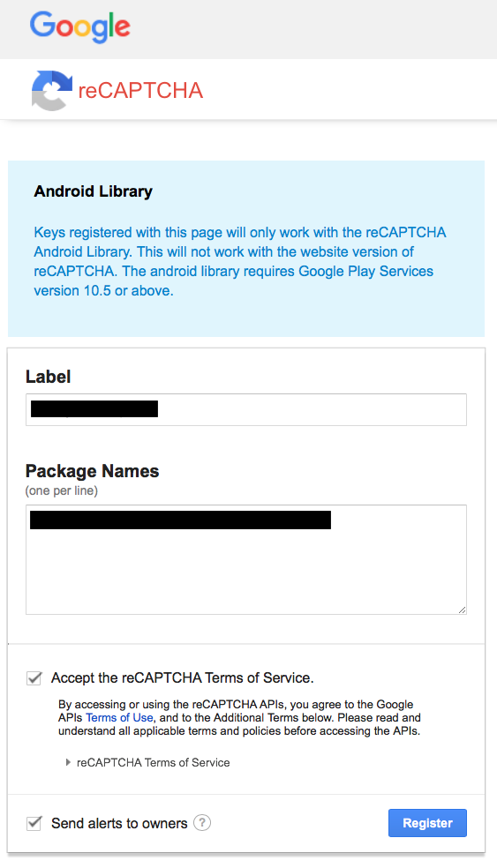Expand the reCAPTCHA Terms of Service triangle
Screen dimensions: 497x868
[x=68, y=762]
